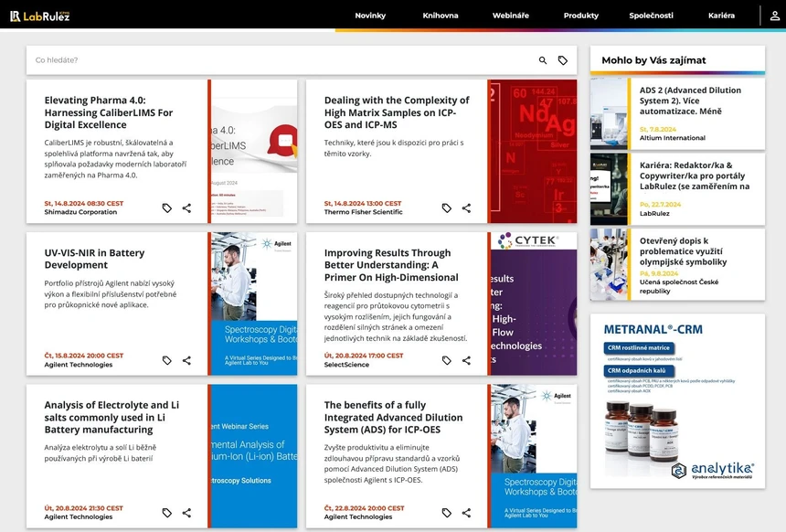Click SelectScience company name
Screen dimensions: 786x532
[x=346, y=365]
